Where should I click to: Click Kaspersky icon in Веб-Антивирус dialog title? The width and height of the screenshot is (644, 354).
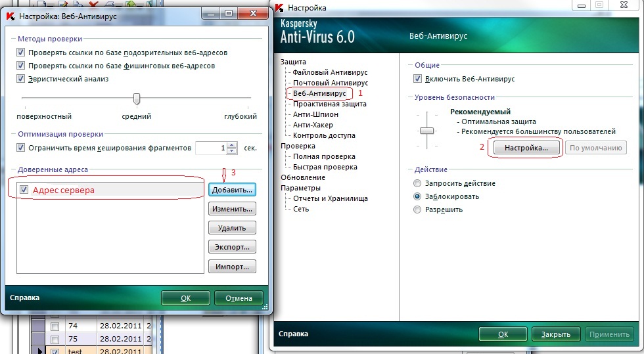[x=12, y=16]
